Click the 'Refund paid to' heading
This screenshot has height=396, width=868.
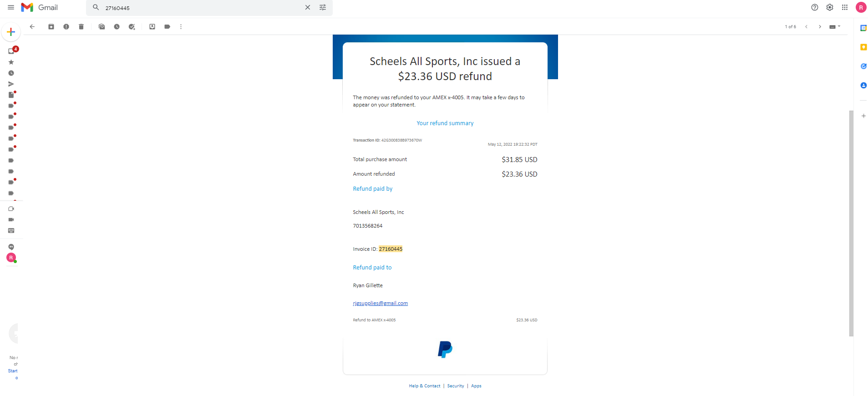tap(372, 268)
